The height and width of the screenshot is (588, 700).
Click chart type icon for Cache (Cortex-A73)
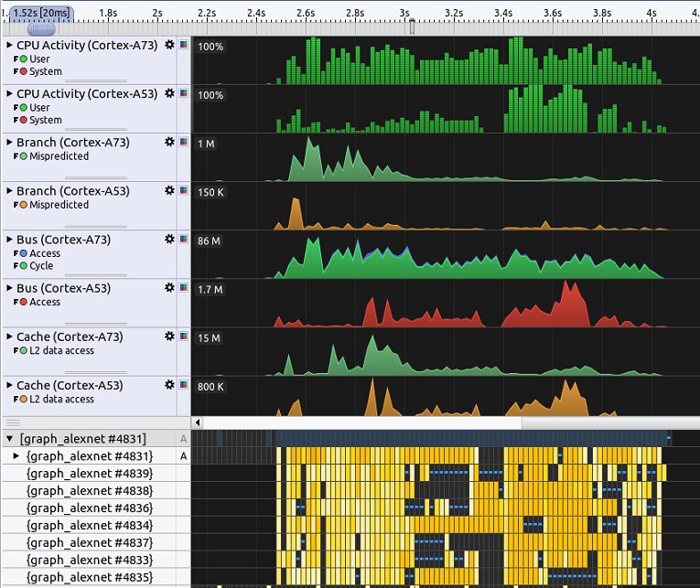184,337
